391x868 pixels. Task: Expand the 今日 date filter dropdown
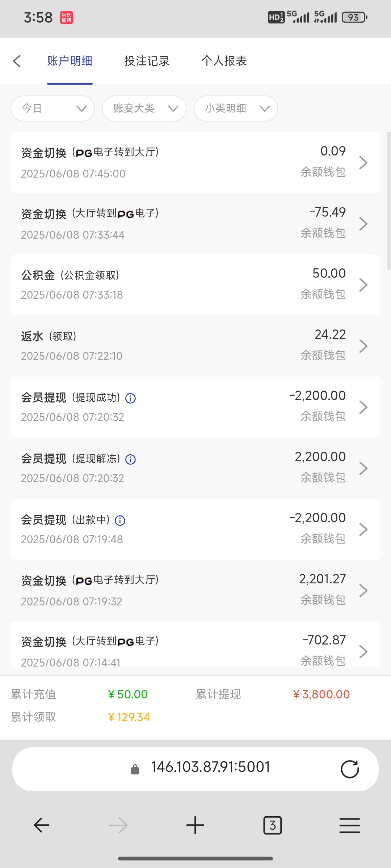click(53, 109)
